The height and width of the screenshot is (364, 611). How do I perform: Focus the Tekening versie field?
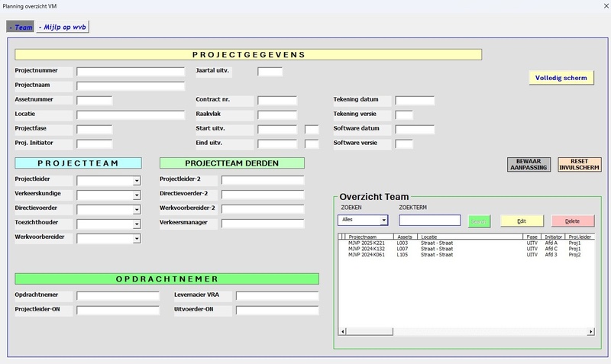pos(404,114)
